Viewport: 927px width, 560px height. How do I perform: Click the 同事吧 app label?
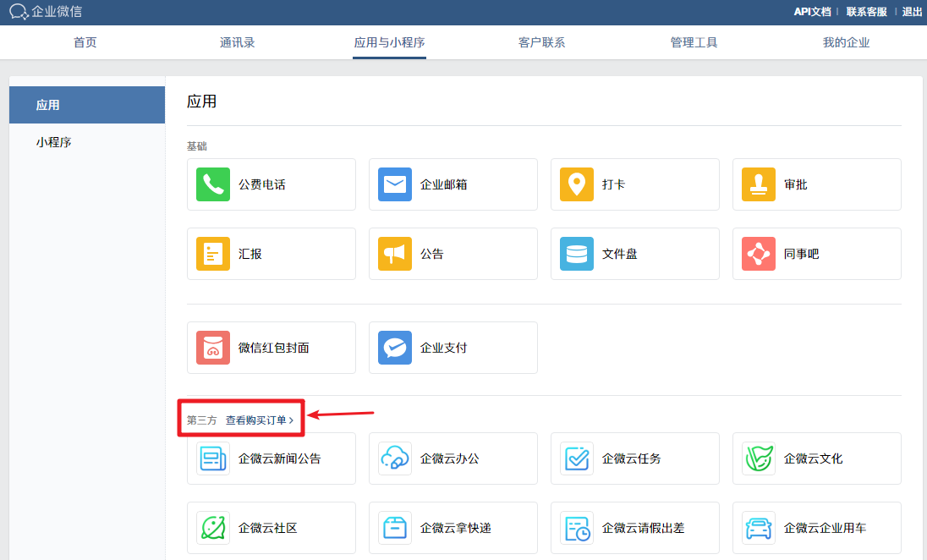(x=801, y=254)
